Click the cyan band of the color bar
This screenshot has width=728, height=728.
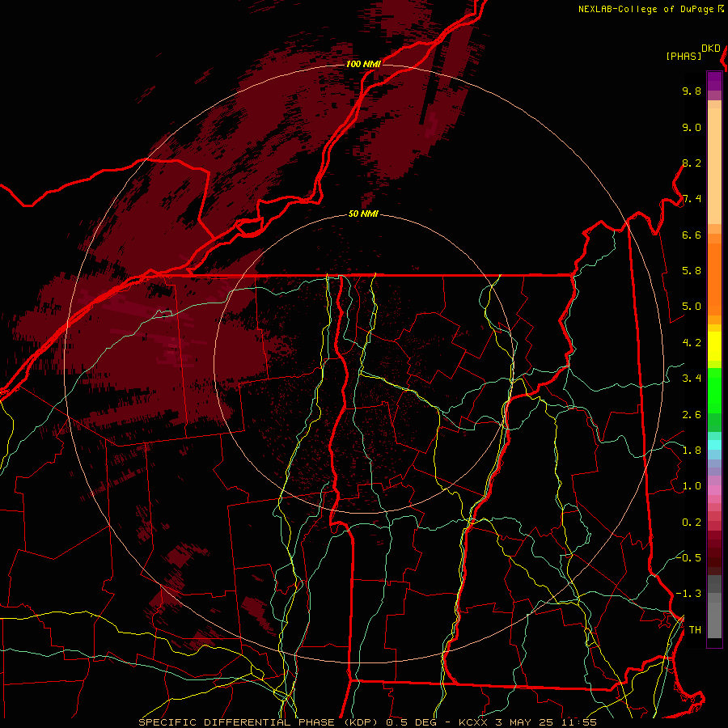(x=714, y=445)
